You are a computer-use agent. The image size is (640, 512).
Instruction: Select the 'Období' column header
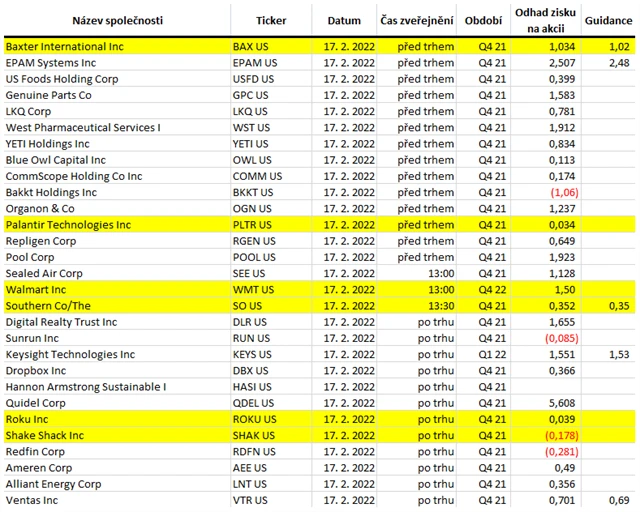(x=484, y=20)
